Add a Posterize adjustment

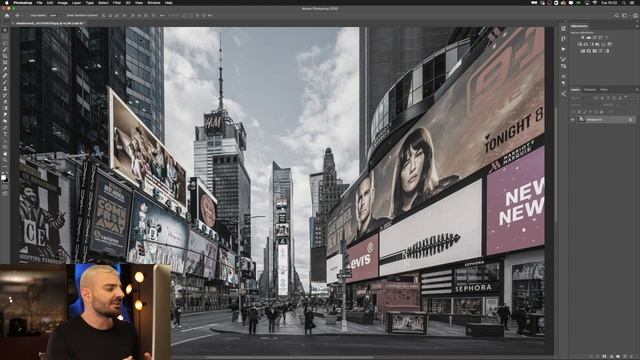[589, 51]
